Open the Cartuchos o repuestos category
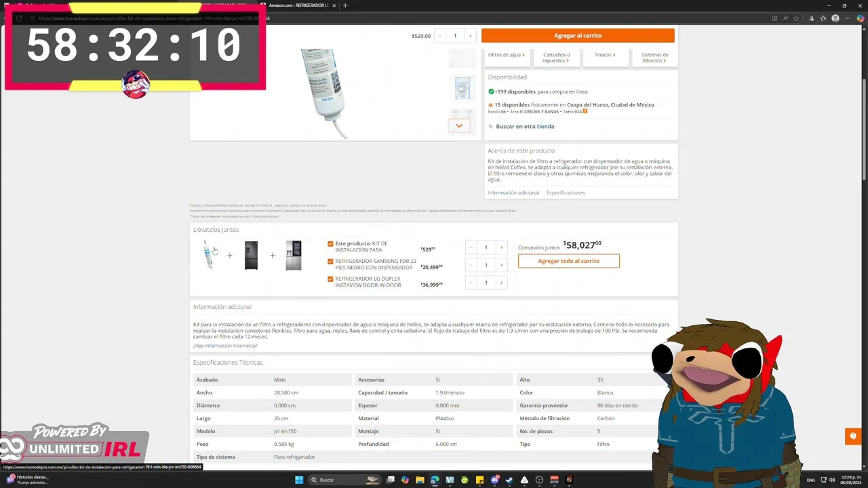 [x=556, y=58]
